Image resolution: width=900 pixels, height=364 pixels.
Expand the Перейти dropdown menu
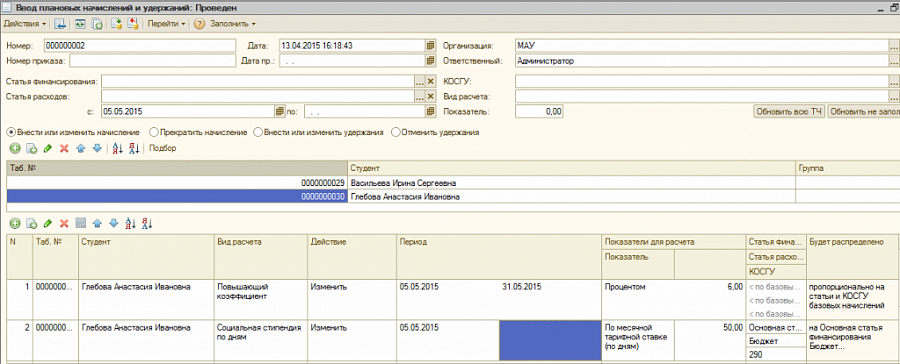(x=166, y=24)
